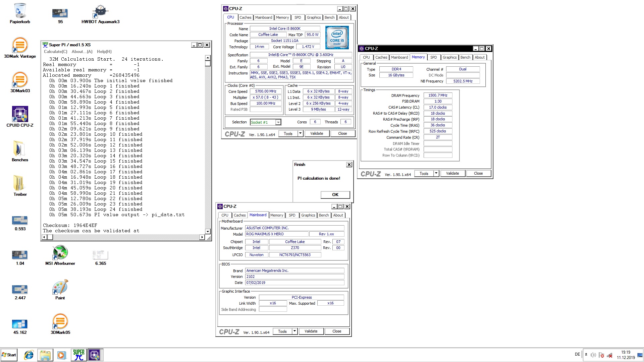Expand the Socket #1 selection dropdown
This screenshot has height=362, width=644.
pos(278,122)
